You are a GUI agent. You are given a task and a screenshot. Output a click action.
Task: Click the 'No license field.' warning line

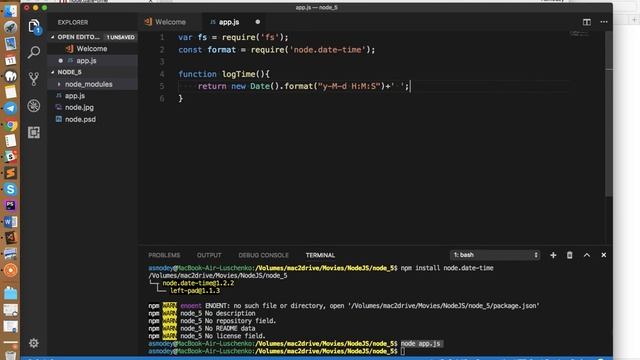point(207,336)
